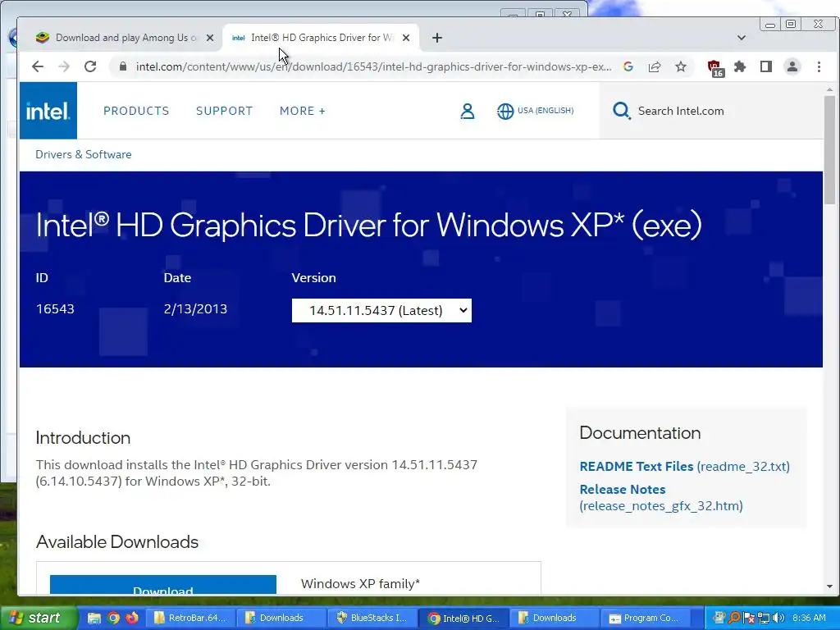Open the red shield extension with badge 16

tap(715, 67)
